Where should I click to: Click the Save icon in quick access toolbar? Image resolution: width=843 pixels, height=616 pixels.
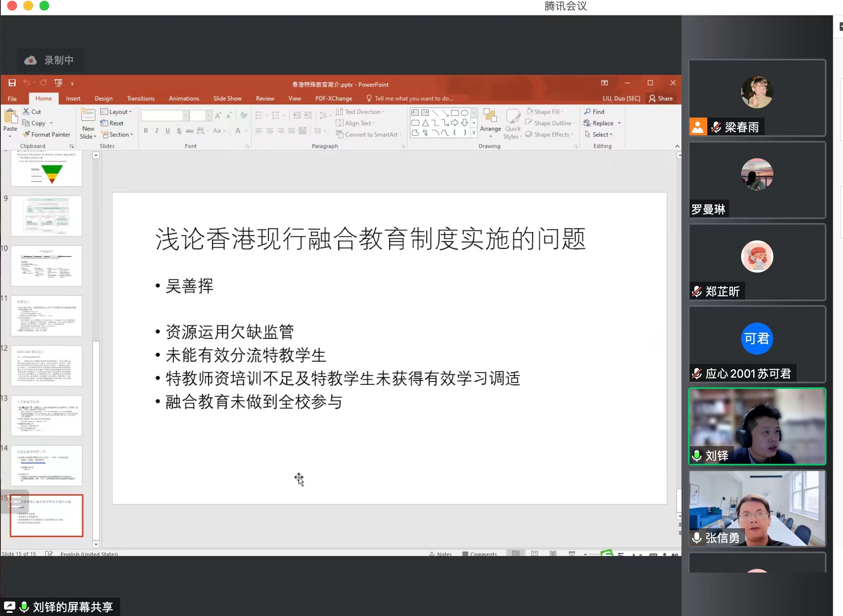click(12, 83)
